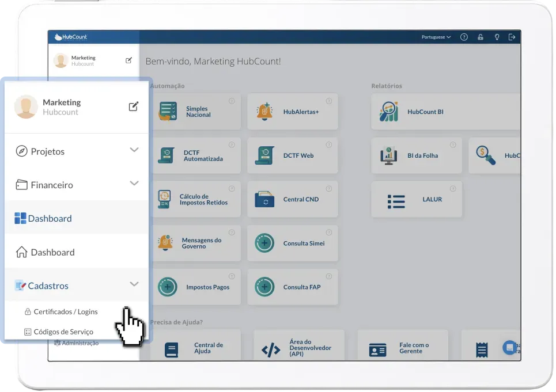Open the Simples Nacional card
The width and height of the screenshot is (556, 392).
[197, 112]
